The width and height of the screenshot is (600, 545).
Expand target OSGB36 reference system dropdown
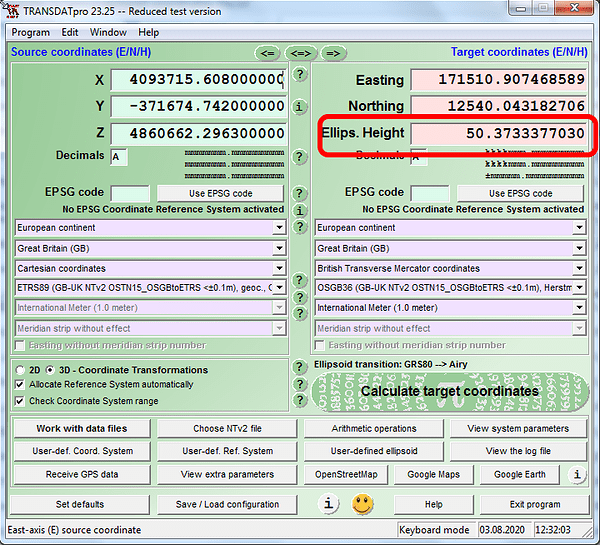[579, 287]
